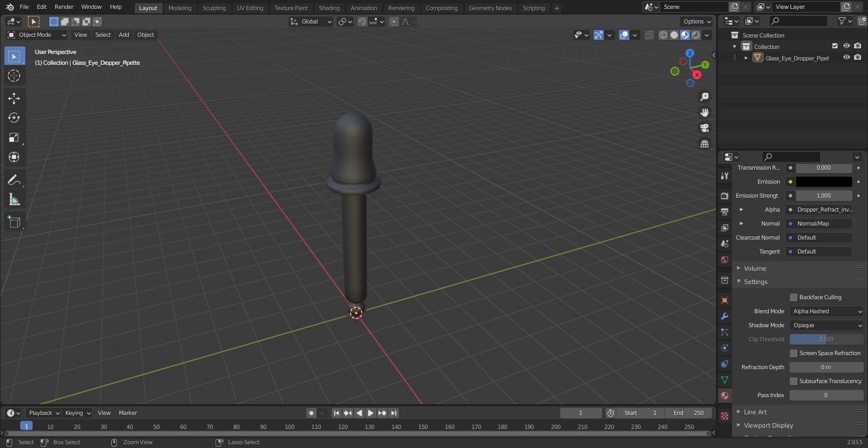Collapse the Settings panel
This screenshot has height=448, width=868.
pyautogui.click(x=755, y=282)
